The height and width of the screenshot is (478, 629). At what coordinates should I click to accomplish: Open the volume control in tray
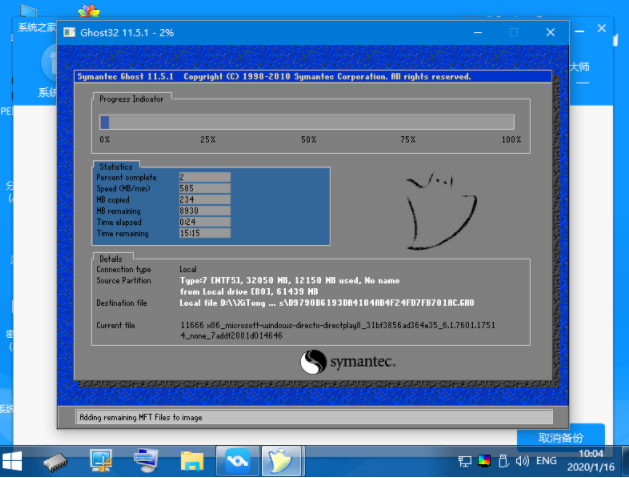pyautogui.click(x=523, y=461)
